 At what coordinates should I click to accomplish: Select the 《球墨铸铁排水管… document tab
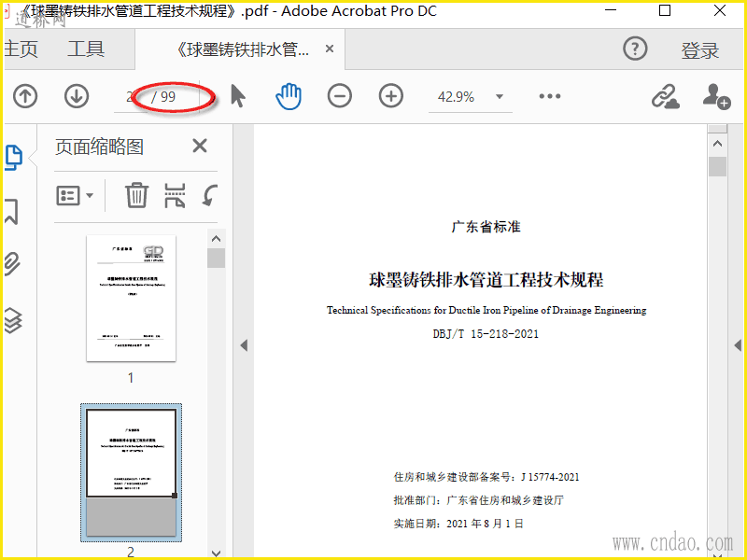[x=242, y=49]
